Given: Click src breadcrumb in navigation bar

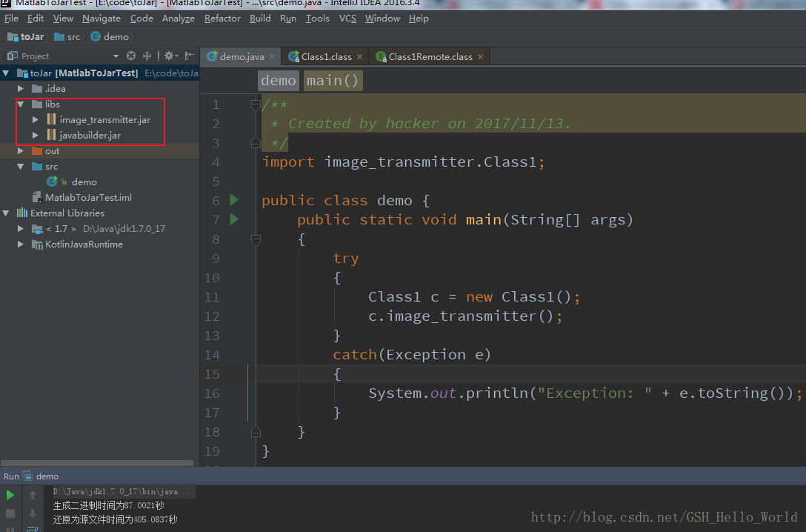Looking at the screenshot, I should pos(67,37).
